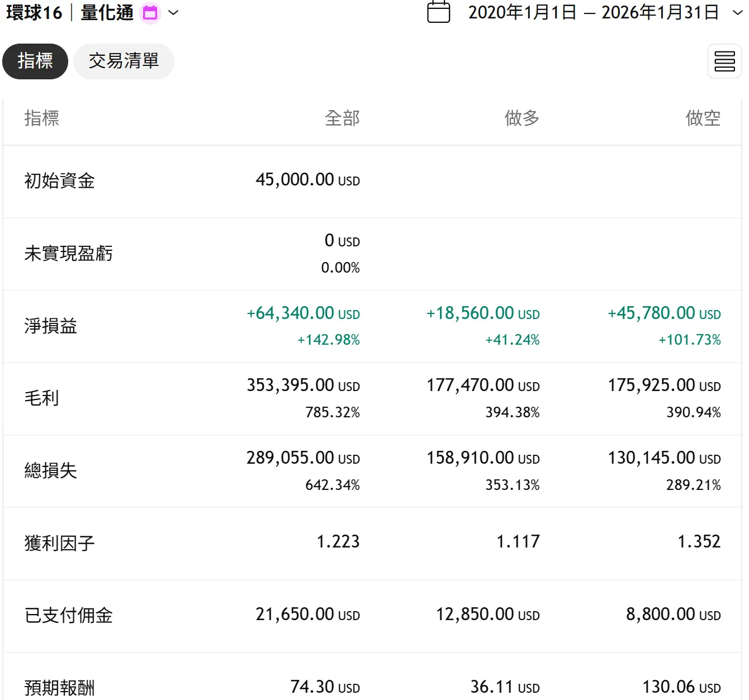Switch to the 交易清單 tab
This screenshot has height=700, width=749.
pyautogui.click(x=124, y=61)
